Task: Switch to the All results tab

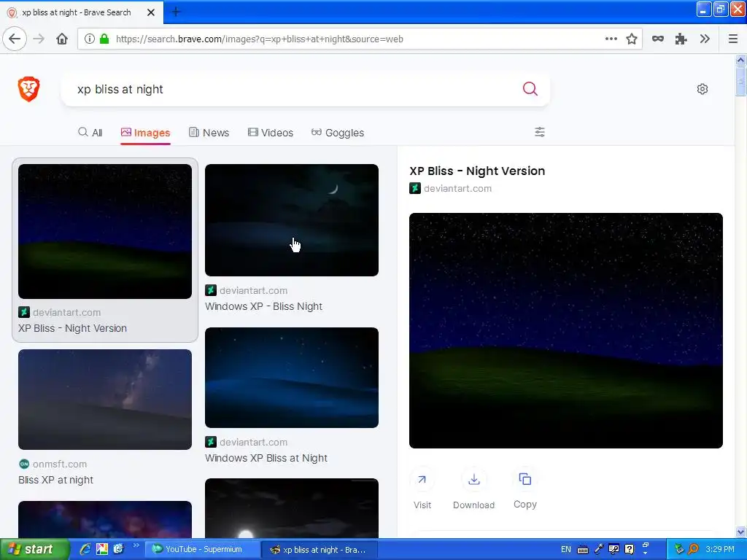Action: coord(90,133)
